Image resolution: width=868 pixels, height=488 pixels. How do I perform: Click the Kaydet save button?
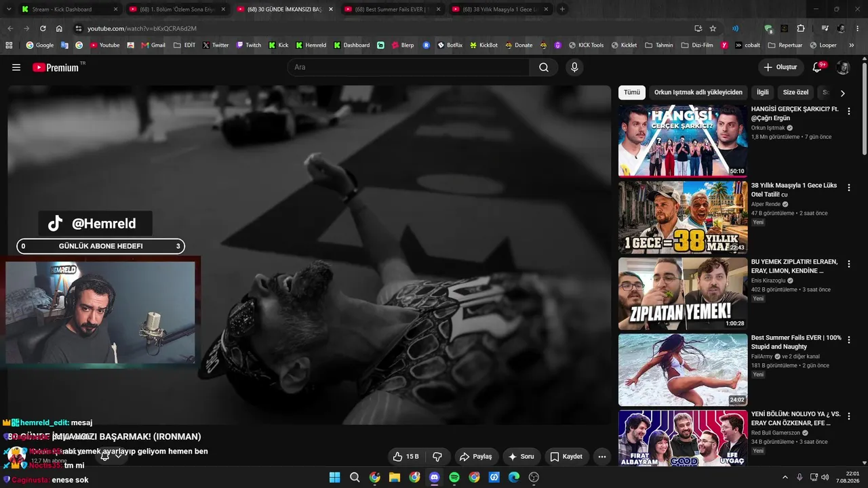click(x=566, y=457)
